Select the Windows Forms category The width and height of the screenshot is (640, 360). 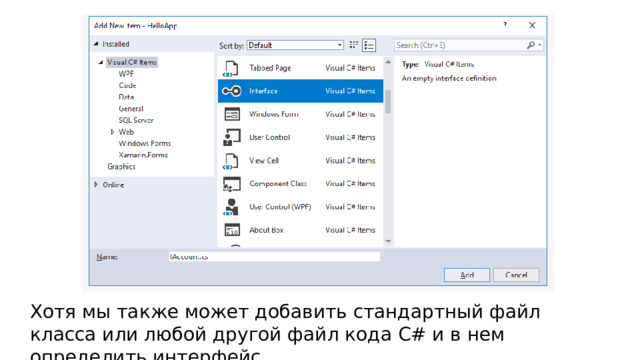(x=144, y=143)
